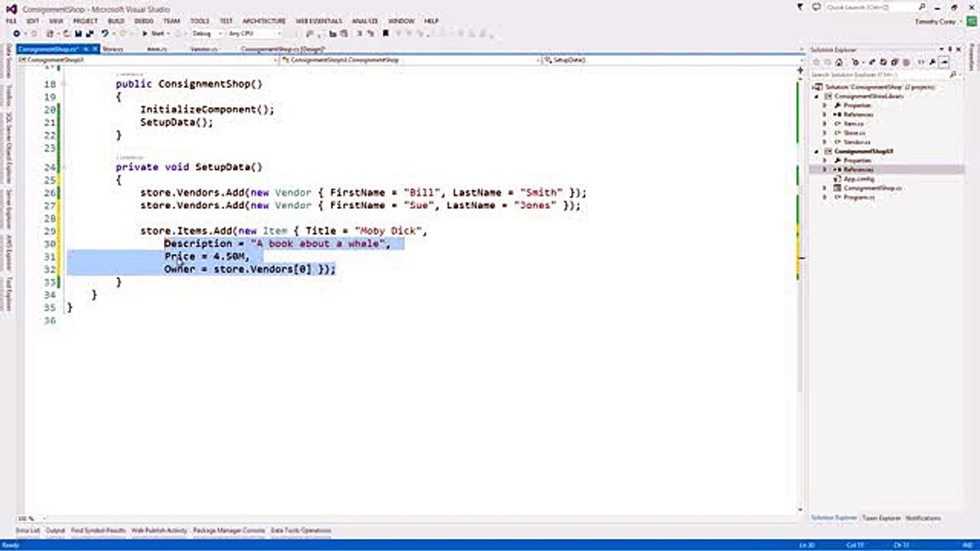Start debugging with the Start button
Image resolution: width=980 pixels, height=551 pixels.
point(155,34)
